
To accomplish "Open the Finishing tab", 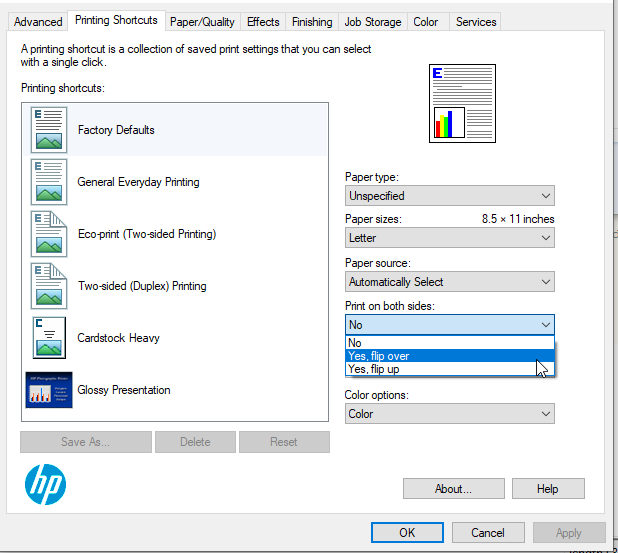I will [312, 22].
